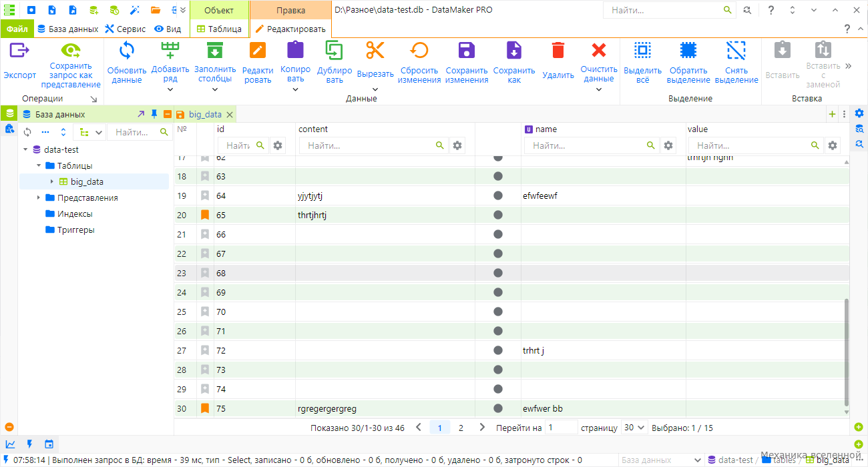The height and width of the screenshot is (467, 868).
Task: Click the Дублировать ribbon icon
Action: pos(335,50)
